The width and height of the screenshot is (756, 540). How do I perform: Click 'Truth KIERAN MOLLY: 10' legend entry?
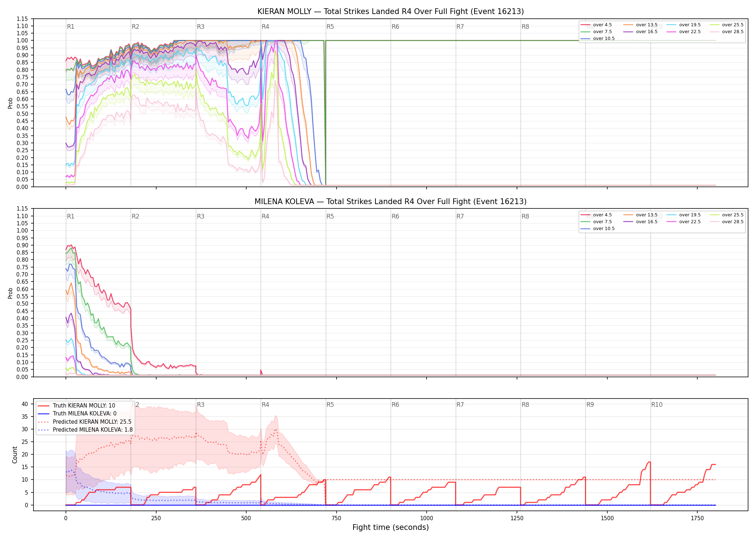[77, 406]
